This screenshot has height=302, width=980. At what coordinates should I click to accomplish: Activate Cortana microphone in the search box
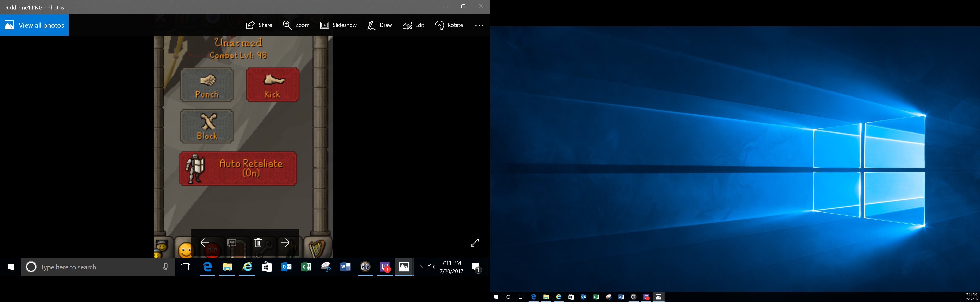pyautogui.click(x=166, y=267)
